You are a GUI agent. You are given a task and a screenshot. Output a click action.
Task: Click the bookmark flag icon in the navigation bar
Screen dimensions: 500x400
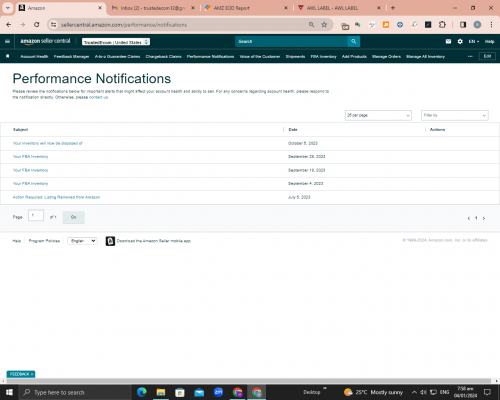pos(8,56)
